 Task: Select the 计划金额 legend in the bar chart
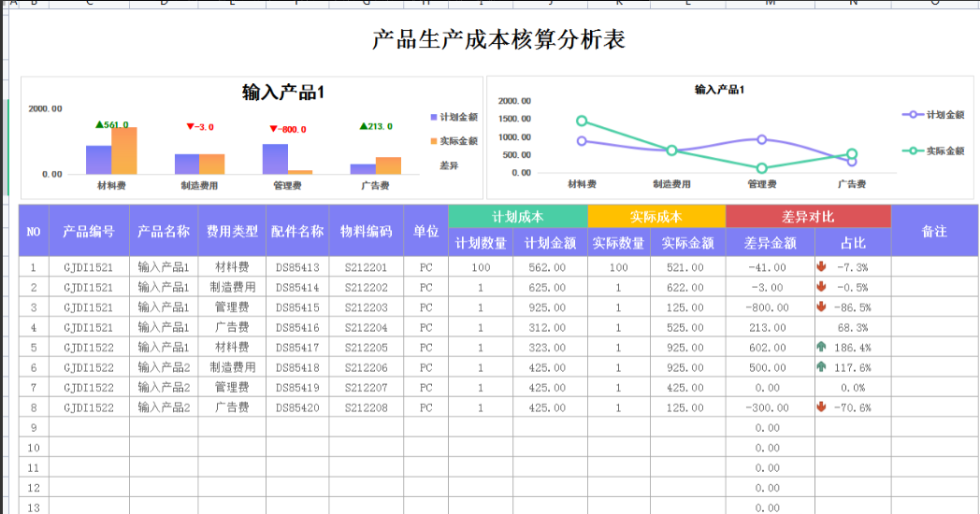coord(454,118)
